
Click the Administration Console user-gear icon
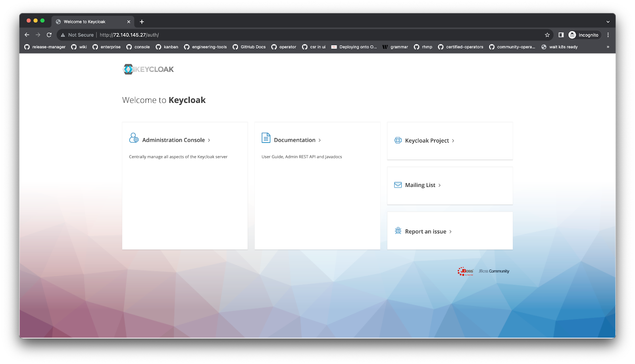point(134,138)
